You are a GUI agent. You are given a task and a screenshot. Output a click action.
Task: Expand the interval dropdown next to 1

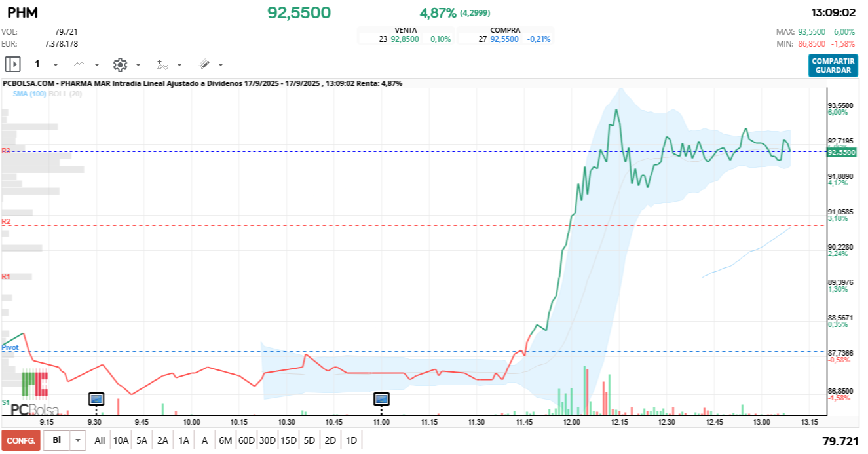pyautogui.click(x=56, y=65)
